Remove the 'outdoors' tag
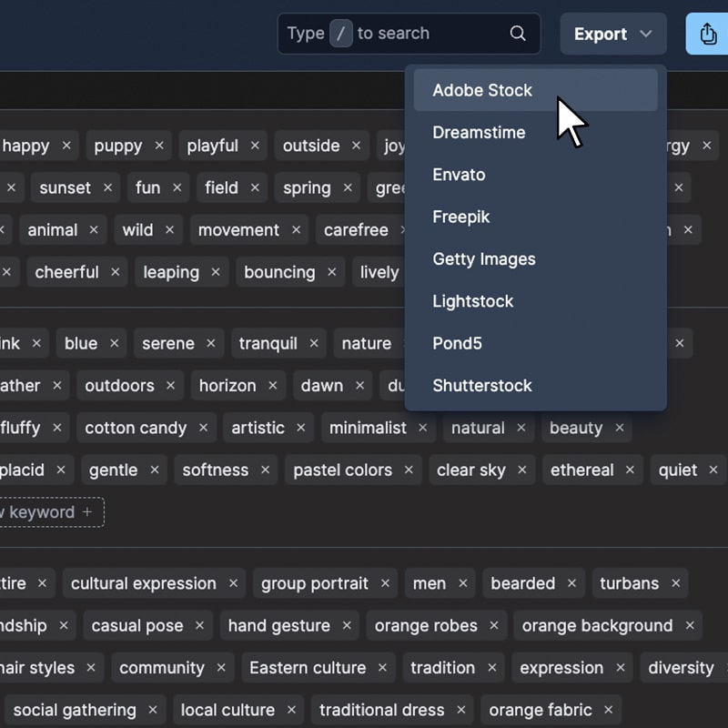 click(170, 385)
